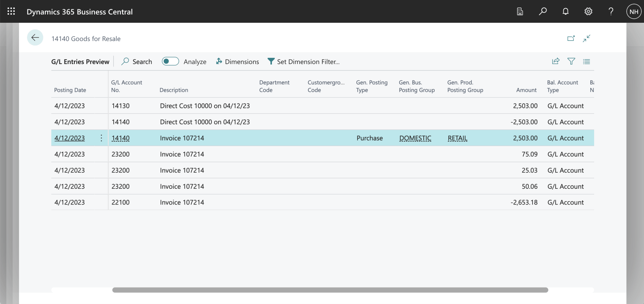
Task: Open the RETAIL product posting group link
Action: 457,138
